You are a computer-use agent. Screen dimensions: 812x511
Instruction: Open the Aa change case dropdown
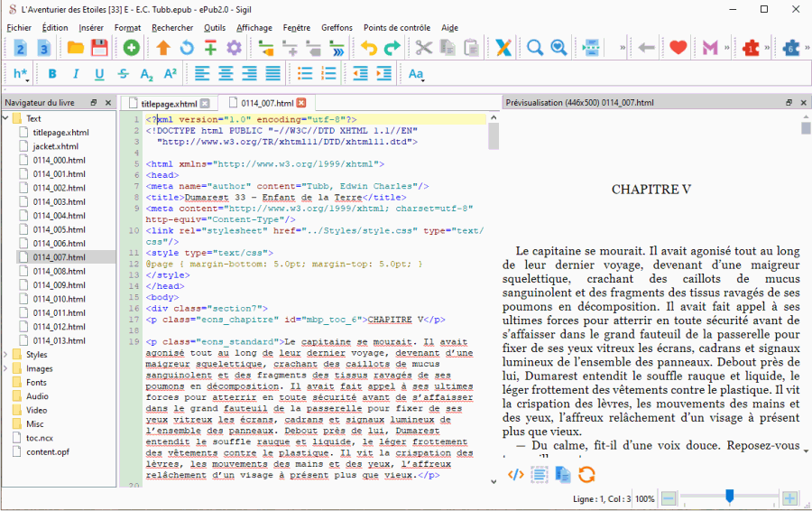pos(416,74)
